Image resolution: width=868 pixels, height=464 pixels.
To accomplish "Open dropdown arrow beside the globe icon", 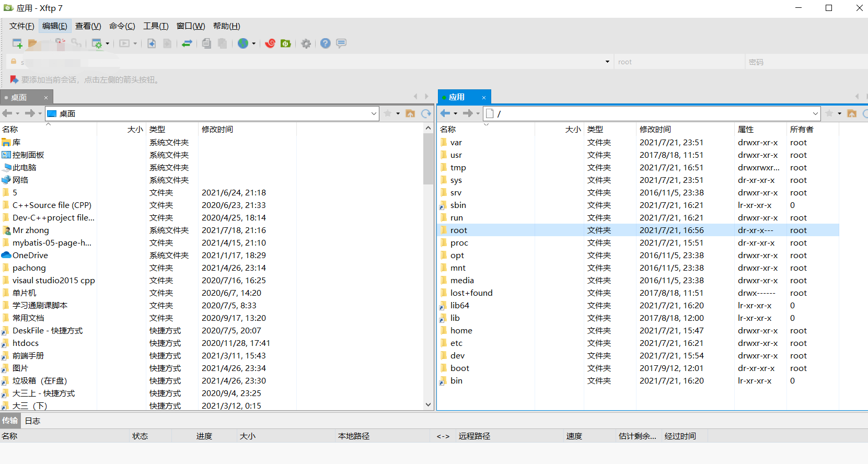I will point(253,43).
